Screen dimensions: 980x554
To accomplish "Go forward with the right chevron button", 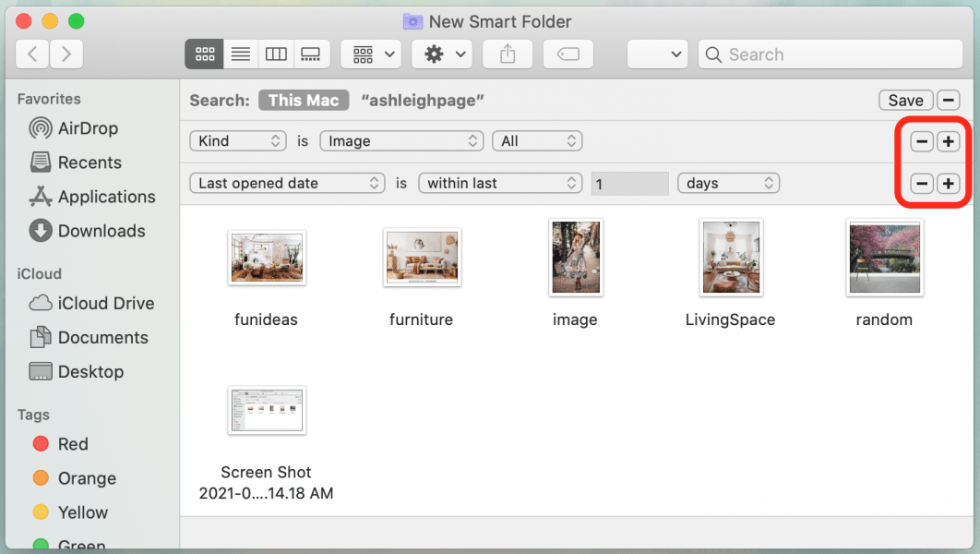I will click(66, 54).
